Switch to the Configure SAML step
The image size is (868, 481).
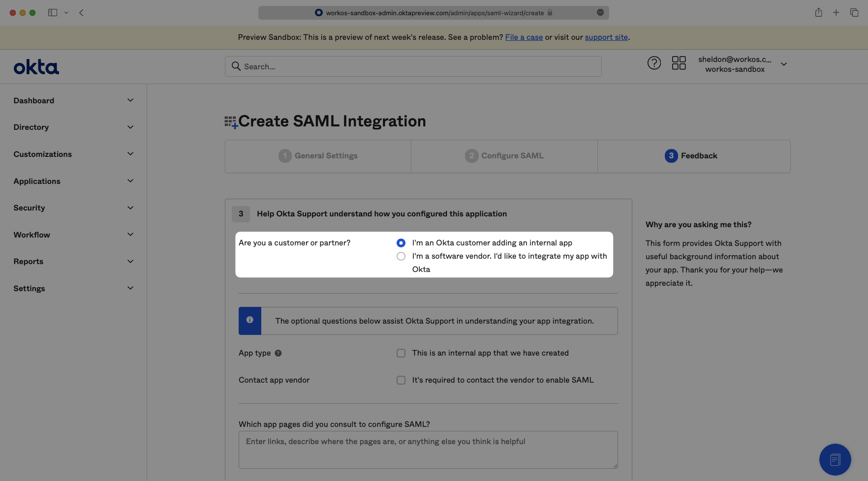point(504,156)
